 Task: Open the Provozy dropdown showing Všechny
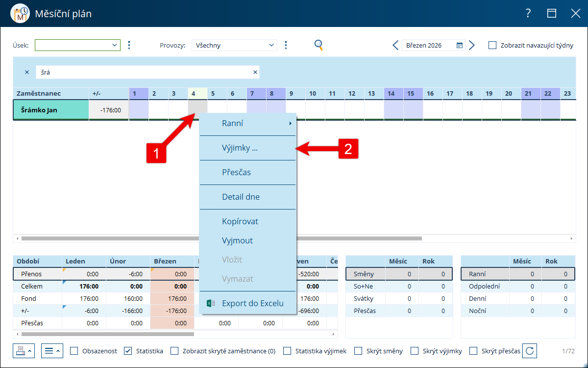[x=234, y=45]
